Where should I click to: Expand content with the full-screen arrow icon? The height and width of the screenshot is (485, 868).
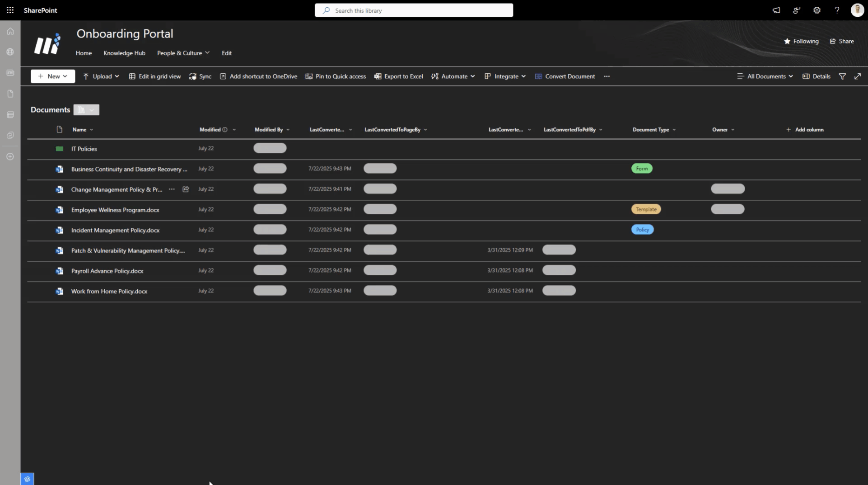858,76
